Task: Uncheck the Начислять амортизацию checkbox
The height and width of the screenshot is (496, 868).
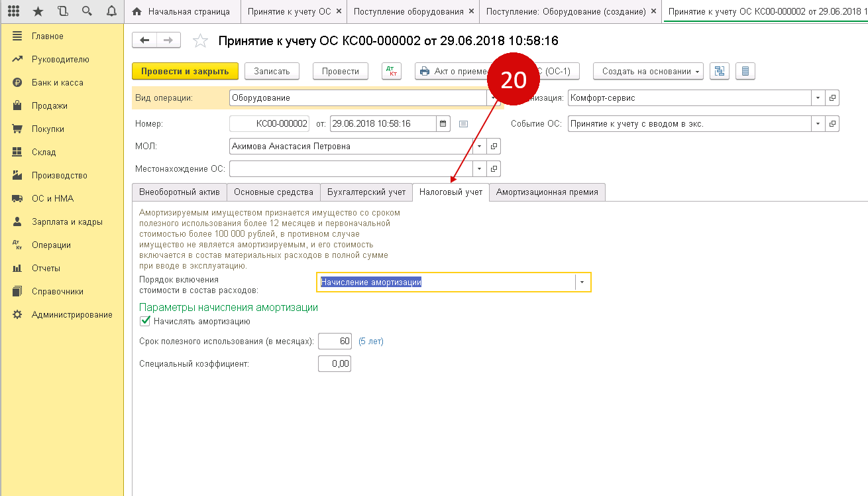Action: (145, 322)
